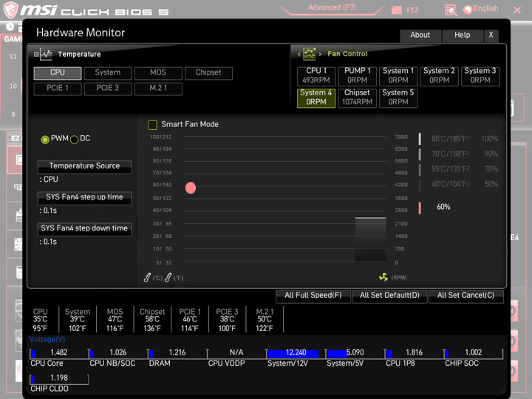Select the System 2 fan button
Image resolution: width=532 pixels, height=399 pixels.
tap(440, 75)
